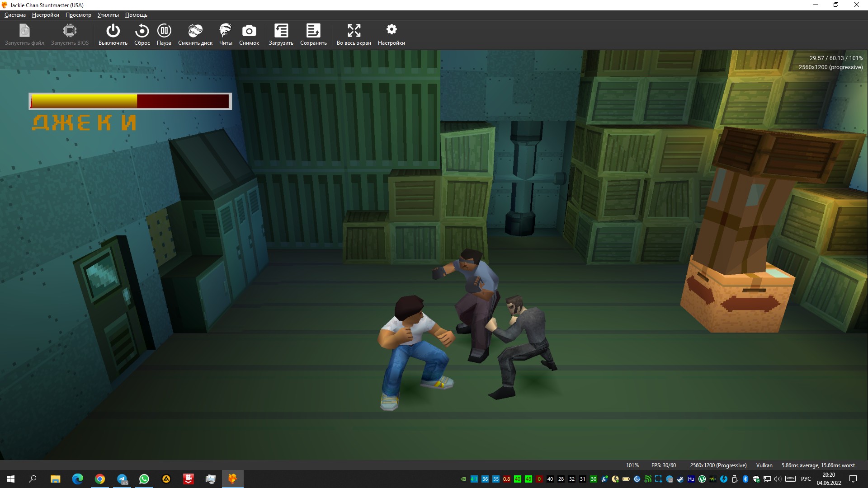Click the Vulkan renderer label in status bar
Screen dimensions: 868x488
tap(764, 465)
